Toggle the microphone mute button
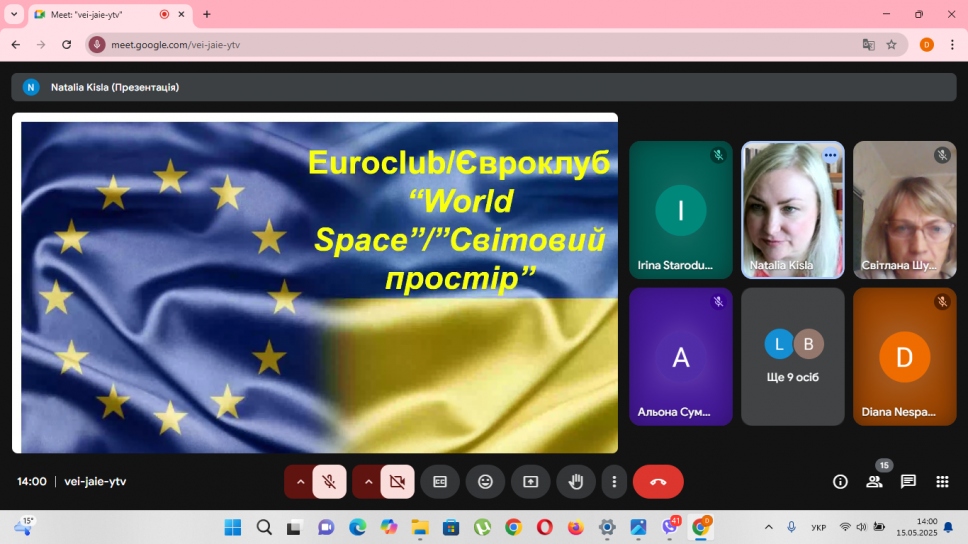The height and width of the screenshot is (544, 968). (x=329, y=482)
